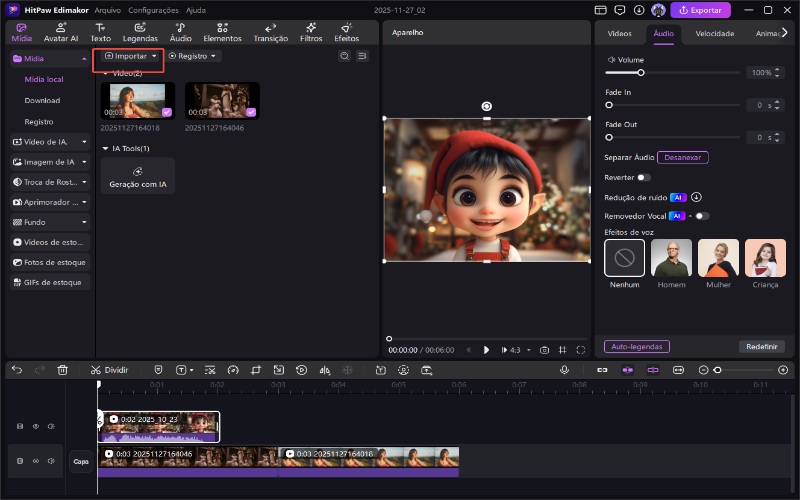The height and width of the screenshot is (500, 800).
Task: Hide the top video track with the eye icon
Action: (35, 427)
